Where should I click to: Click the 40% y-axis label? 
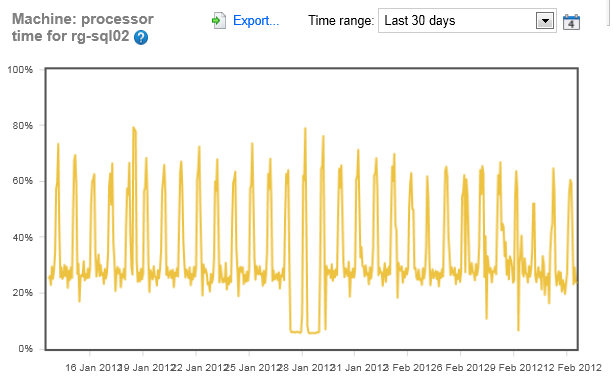tap(22, 237)
